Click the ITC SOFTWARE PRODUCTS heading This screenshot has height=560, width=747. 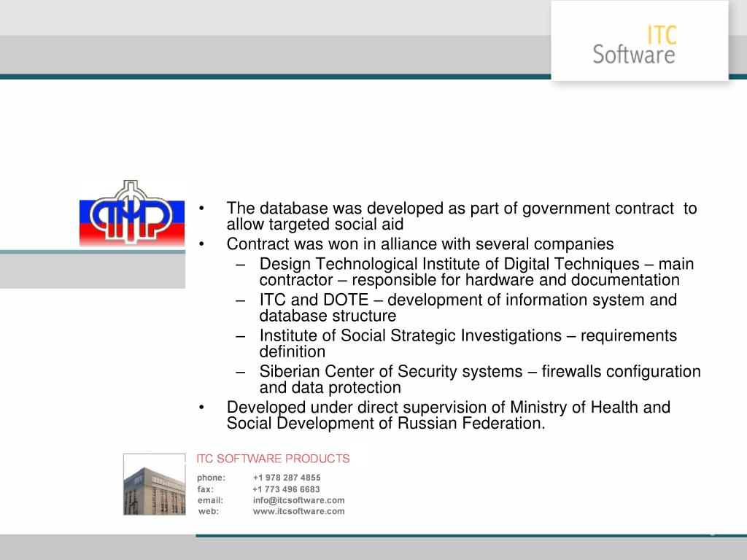[x=273, y=459]
